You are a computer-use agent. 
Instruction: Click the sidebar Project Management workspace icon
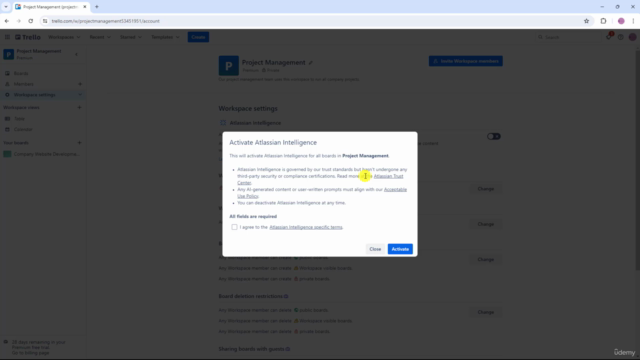pos(9,54)
